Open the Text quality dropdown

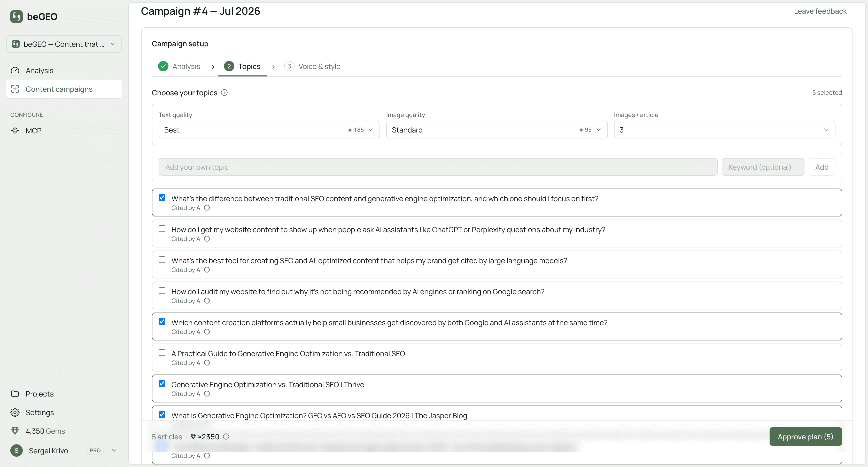[269, 130]
